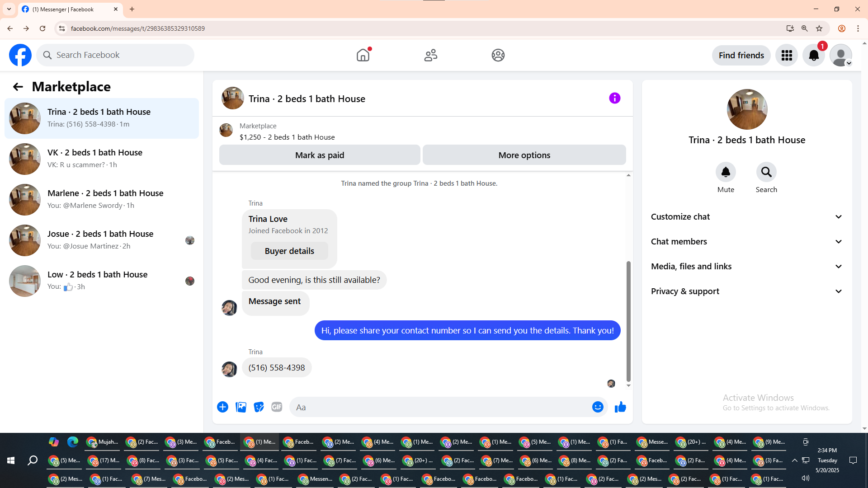Screen dimensions: 868x488
Task: Open Trina 2 beds 1 bath House chat
Action: point(102,118)
